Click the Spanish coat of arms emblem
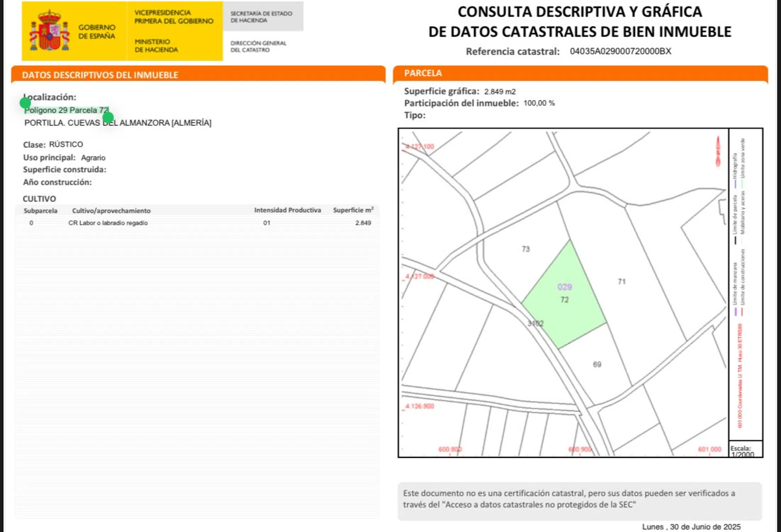The image size is (781, 532). (x=49, y=31)
